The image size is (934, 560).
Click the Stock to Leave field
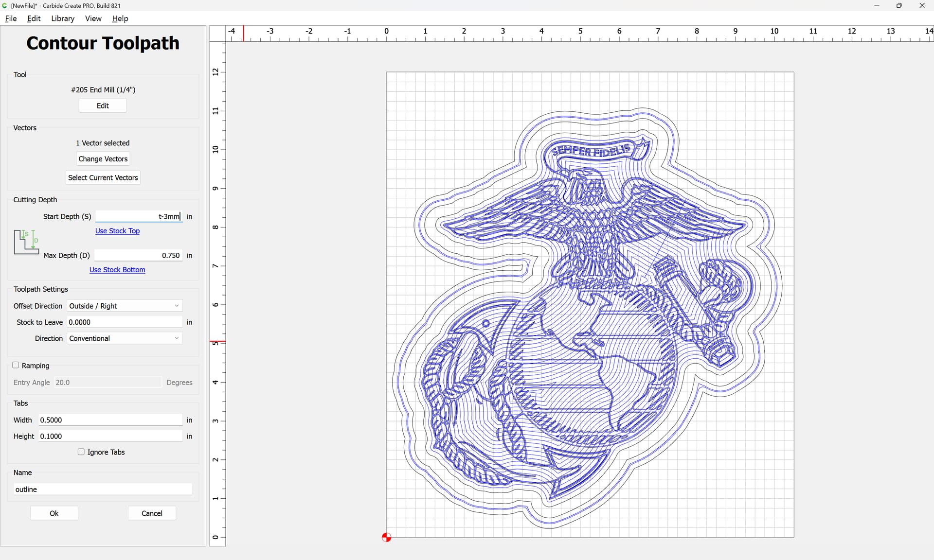125,322
